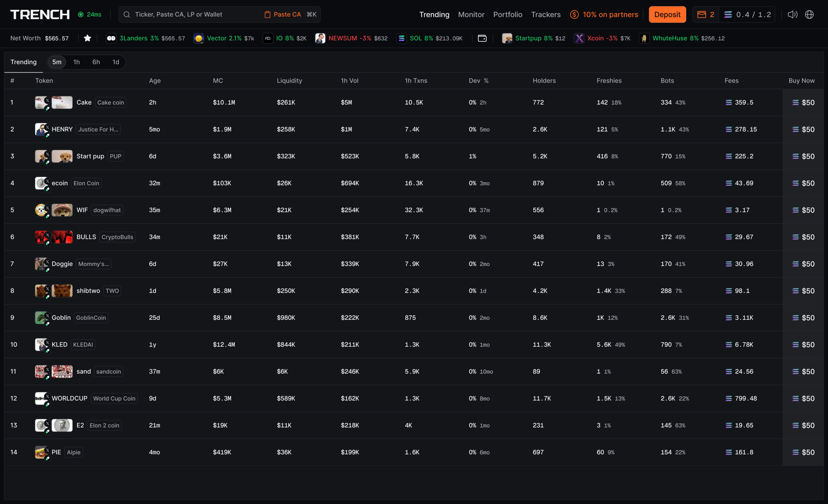The width and height of the screenshot is (828, 504).
Task: Click the TRENCH logo
Action: 40,14
